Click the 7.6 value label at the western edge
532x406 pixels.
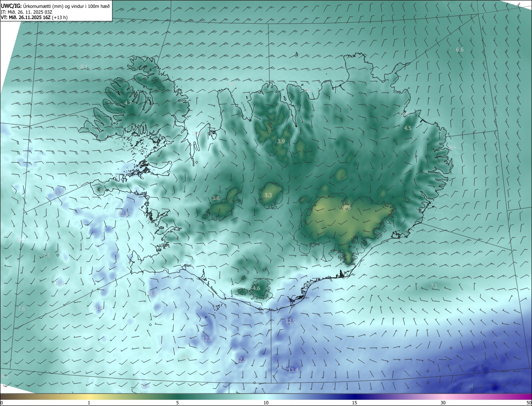point(22,309)
